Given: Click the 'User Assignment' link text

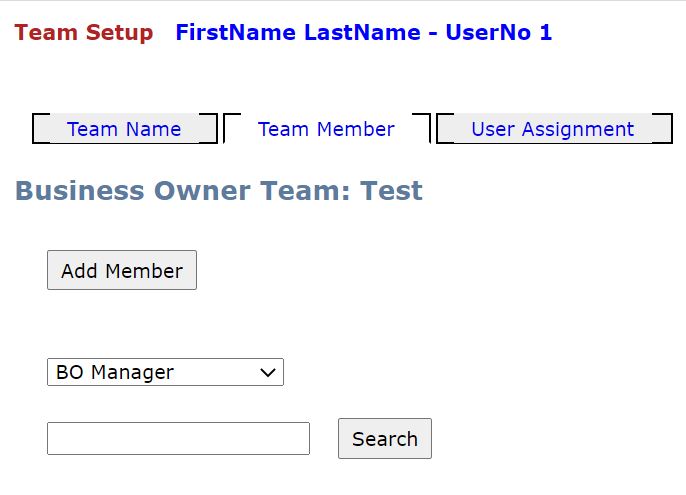Looking at the screenshot, I should tap(553, 129).
